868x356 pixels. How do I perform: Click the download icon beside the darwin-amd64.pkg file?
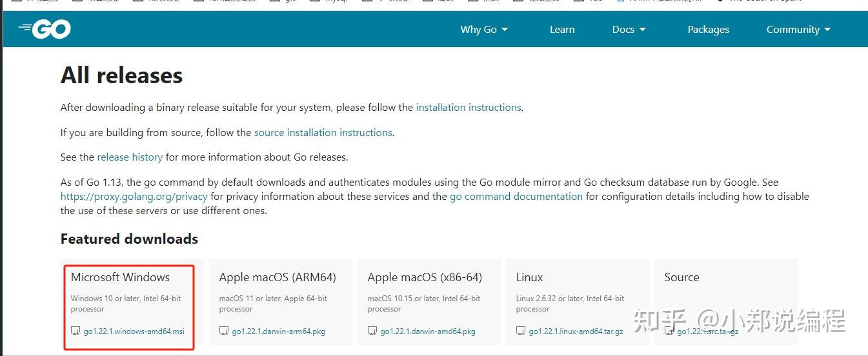[372, 331]
